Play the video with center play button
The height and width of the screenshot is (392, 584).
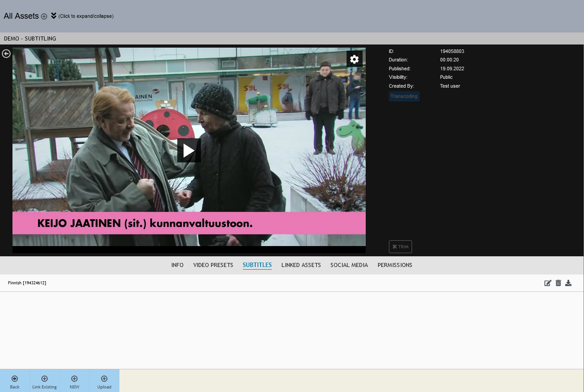tap(189, 151)
